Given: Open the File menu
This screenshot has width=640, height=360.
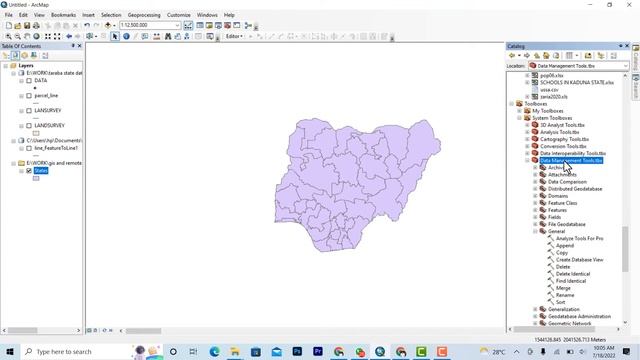Looking at the screenshot, I should 9,15.
